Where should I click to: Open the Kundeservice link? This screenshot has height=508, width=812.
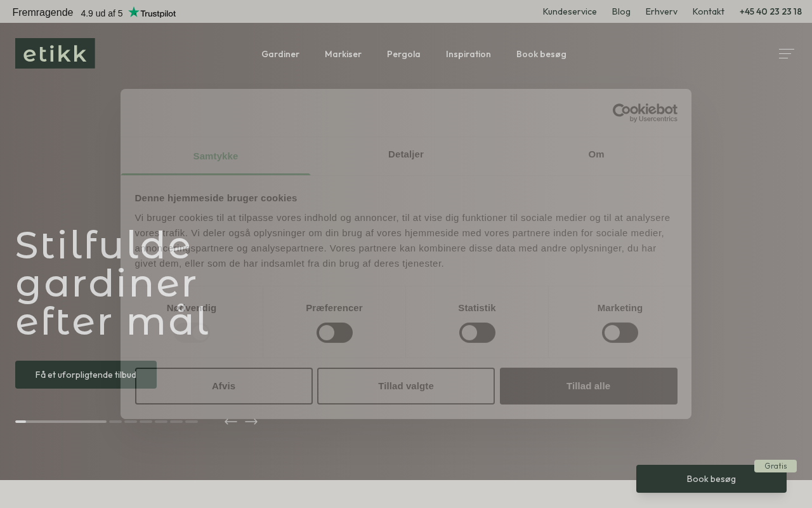[x=570, y=11]
